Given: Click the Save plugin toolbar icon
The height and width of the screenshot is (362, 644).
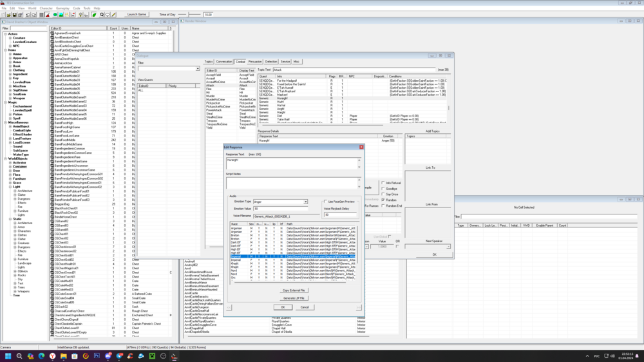Looking at the screenshot, I should click(x=14, y=15).
